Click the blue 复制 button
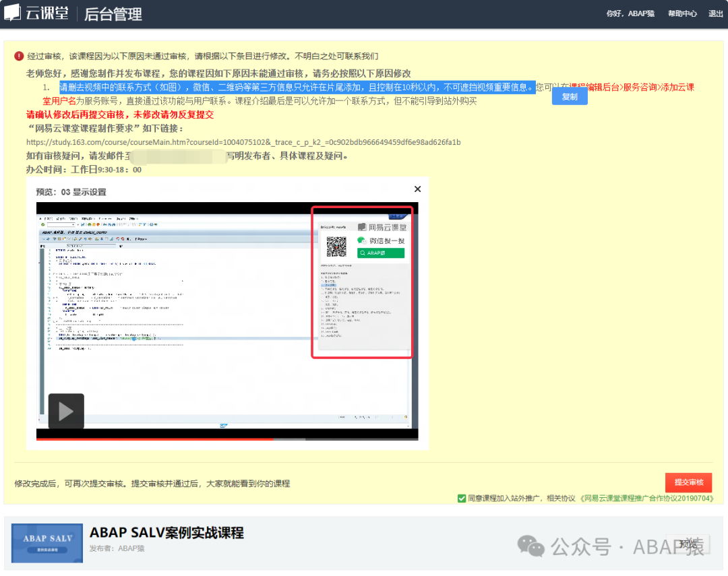This screenshot has width=728, height=576. (x=569, y=96)
